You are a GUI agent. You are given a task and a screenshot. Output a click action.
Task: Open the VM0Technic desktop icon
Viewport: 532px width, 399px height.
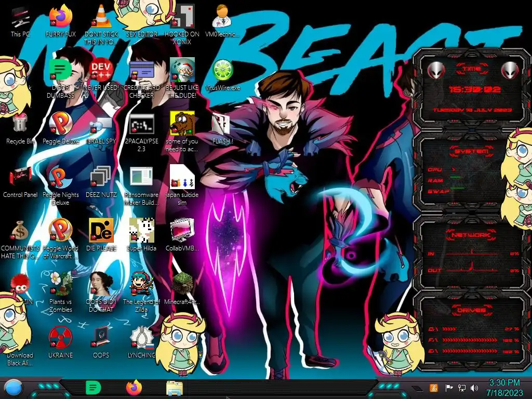coord(222,21)
